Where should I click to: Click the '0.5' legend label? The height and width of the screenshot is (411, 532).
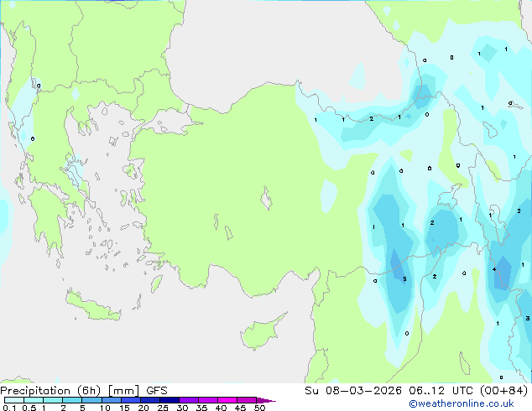tap(29, 408)
